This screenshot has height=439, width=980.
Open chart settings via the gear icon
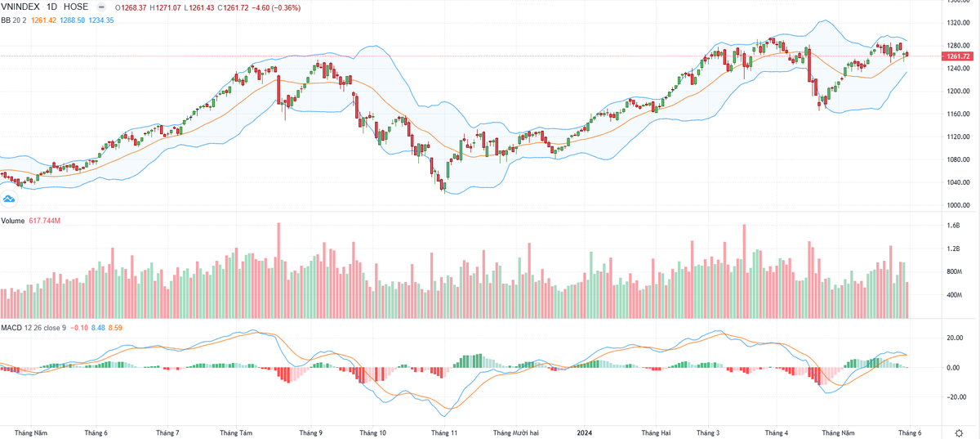[x=958, y=432]
